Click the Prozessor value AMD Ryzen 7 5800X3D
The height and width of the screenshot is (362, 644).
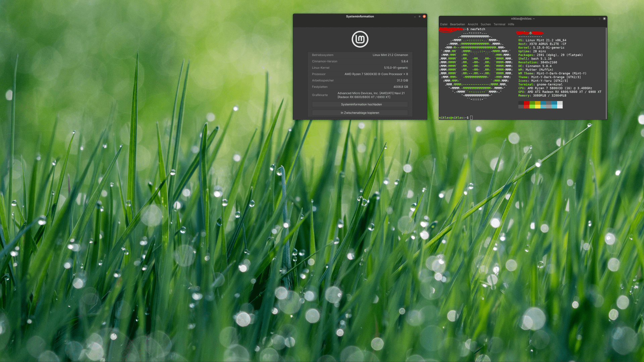click(376, 74)
